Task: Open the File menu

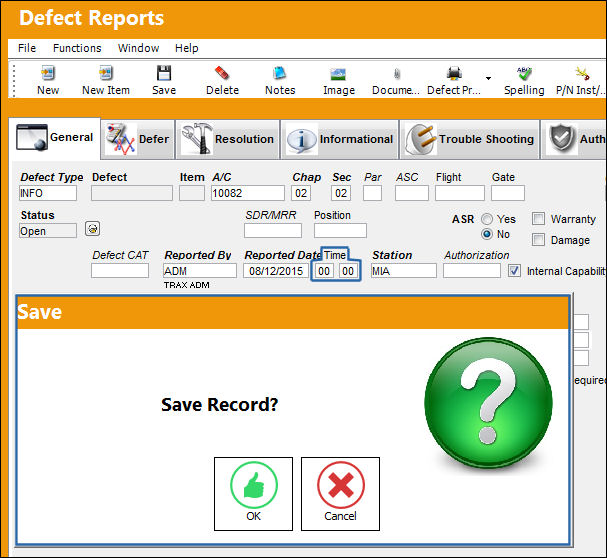Action: point(27,48)
